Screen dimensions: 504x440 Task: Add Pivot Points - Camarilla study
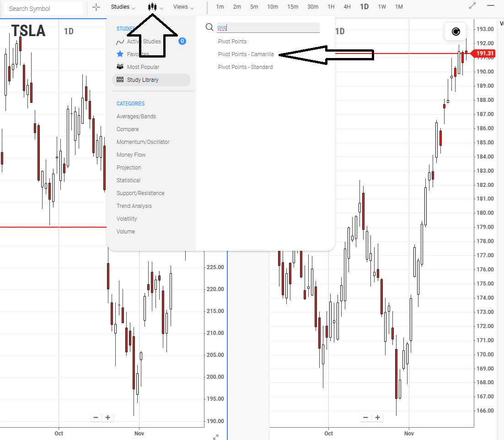pyautogui.click(x=246, y=54)
